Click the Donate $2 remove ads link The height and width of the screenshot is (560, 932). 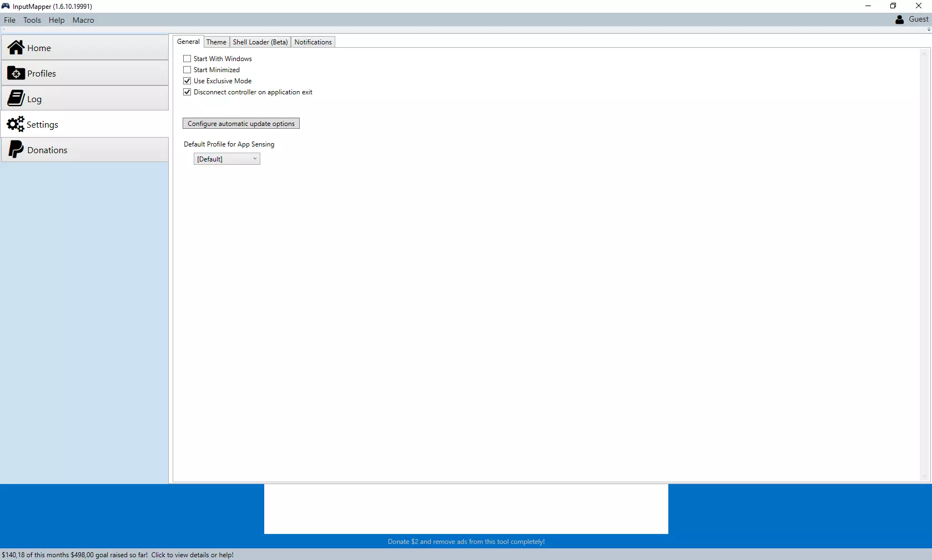(466, 542)
